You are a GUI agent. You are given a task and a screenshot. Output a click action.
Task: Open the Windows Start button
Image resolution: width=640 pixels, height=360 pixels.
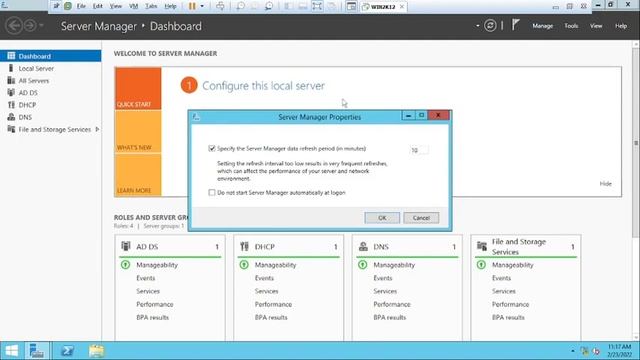click(x=11, y=351)
